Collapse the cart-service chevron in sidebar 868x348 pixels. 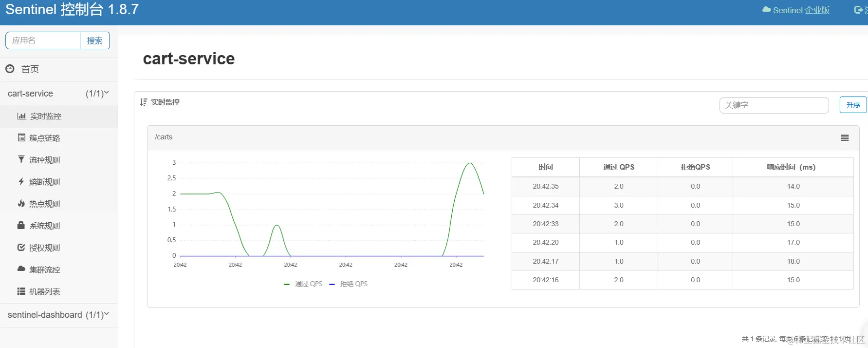point(107,93)
